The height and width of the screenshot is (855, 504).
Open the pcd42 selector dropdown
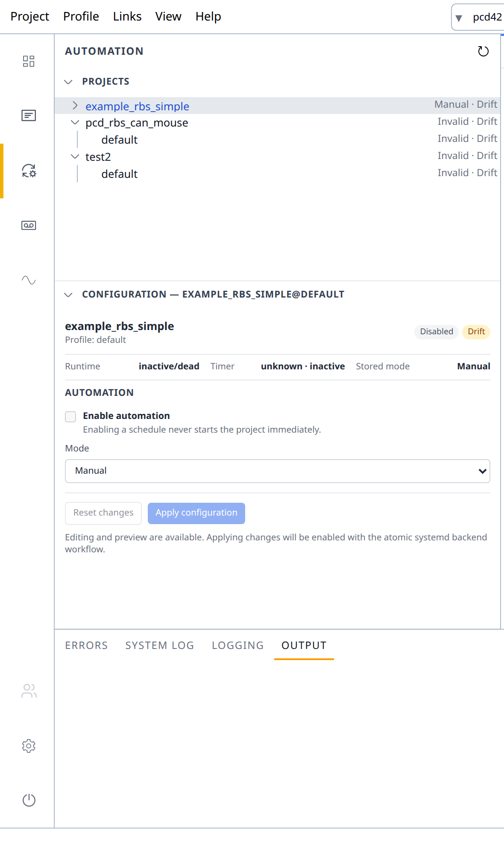point(478,17)
